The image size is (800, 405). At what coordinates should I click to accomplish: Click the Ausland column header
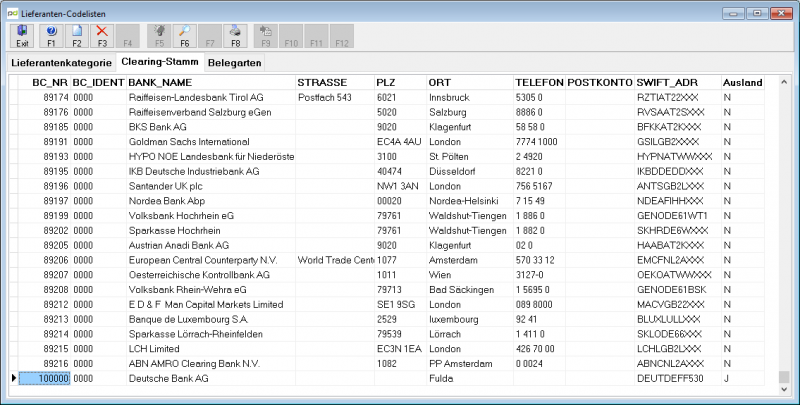(742, 83)
